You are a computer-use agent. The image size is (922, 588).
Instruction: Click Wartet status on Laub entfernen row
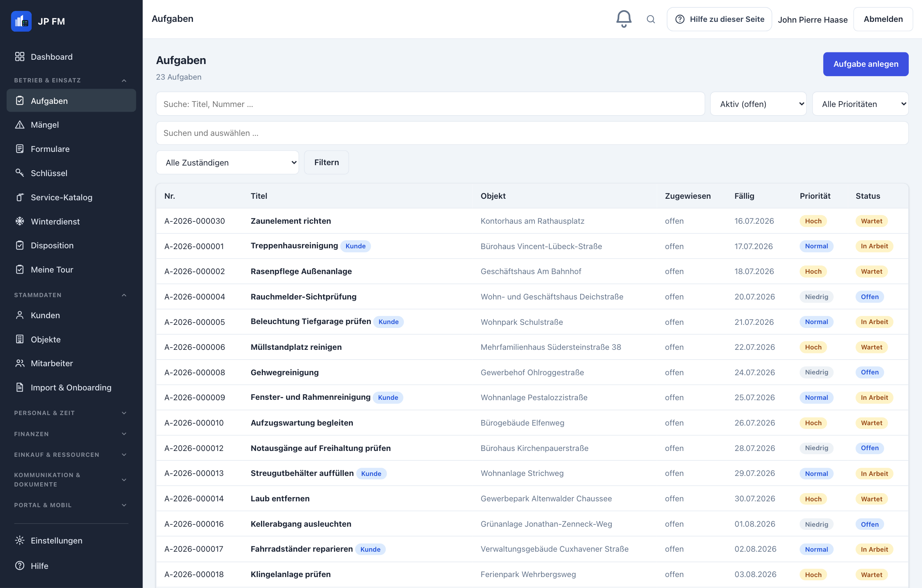tap(872, 499)
